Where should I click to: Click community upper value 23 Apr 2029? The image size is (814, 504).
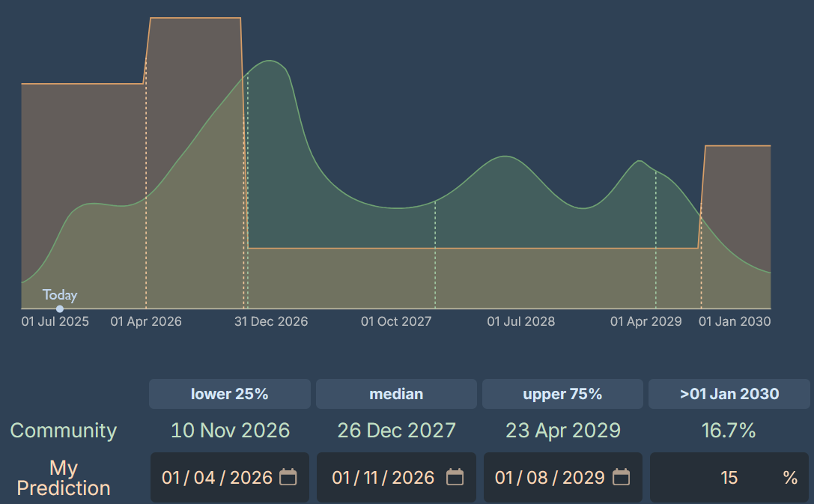[x=562, y=431]
